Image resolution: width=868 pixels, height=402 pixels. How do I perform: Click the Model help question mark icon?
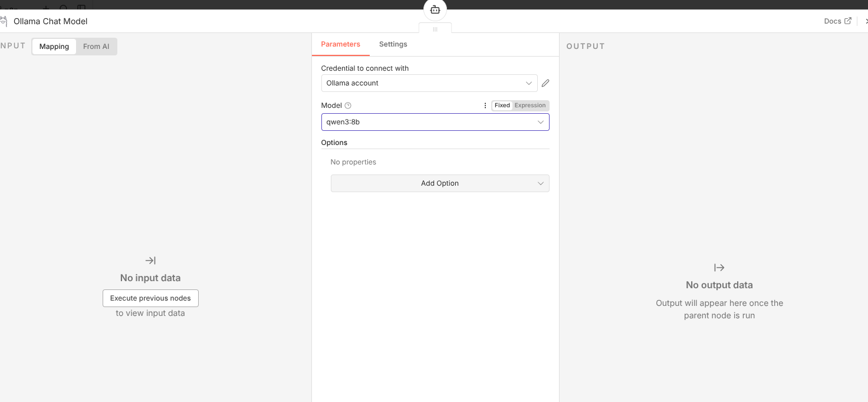pos(348,106)
